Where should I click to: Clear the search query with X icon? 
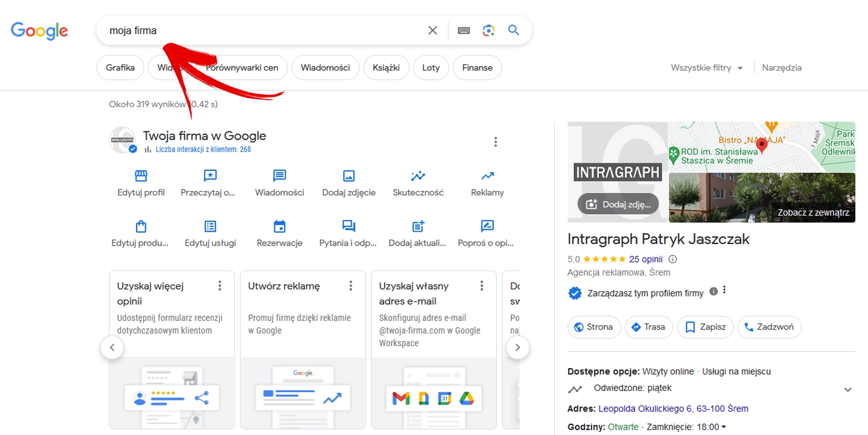(432, 31)
